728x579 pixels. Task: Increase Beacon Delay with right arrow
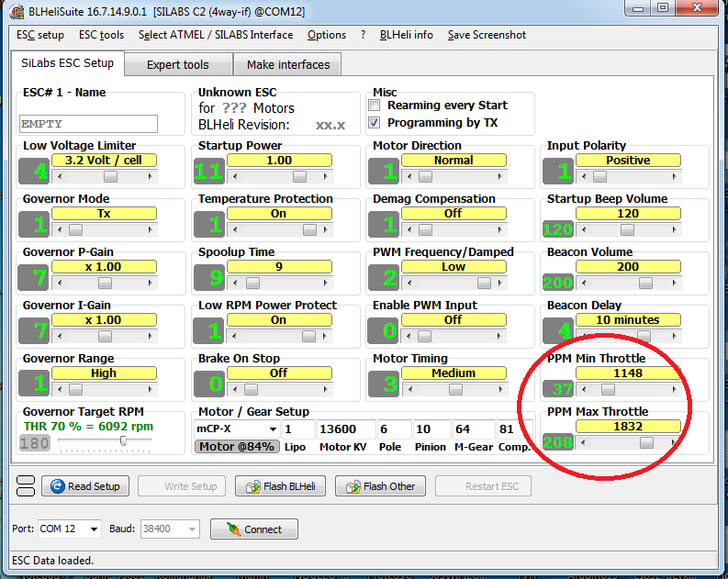coord(674,336)
